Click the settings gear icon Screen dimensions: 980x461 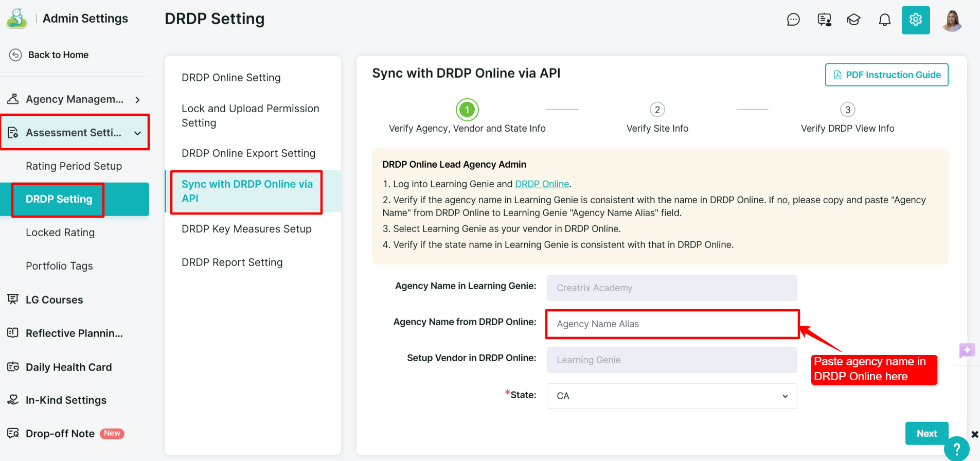[916, 20]
